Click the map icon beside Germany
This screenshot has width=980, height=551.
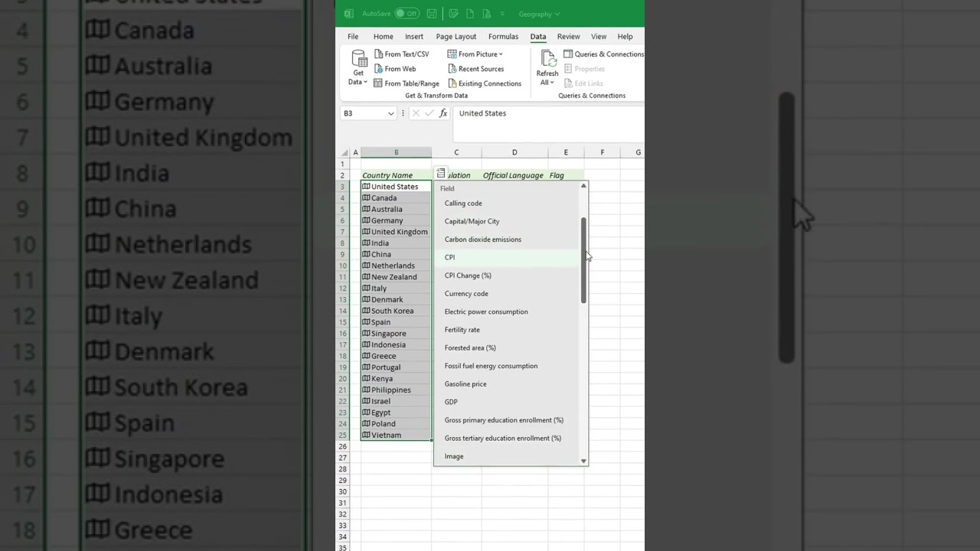(367, 220)
